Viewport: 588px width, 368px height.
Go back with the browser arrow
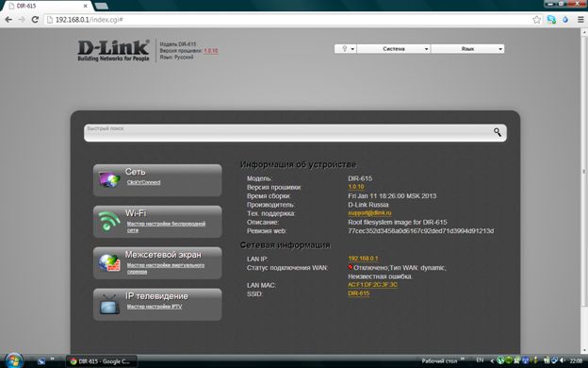click(8, 20)
